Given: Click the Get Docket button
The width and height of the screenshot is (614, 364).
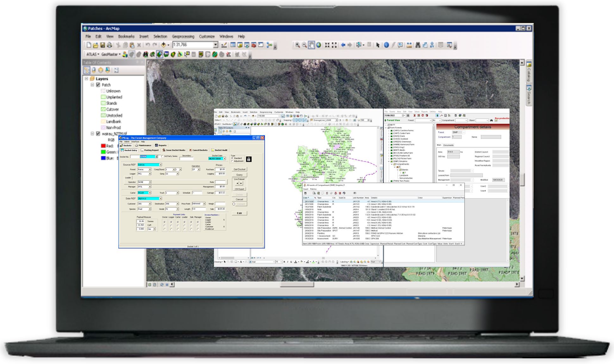Looking at the screenshot, I should pos(239,169).
